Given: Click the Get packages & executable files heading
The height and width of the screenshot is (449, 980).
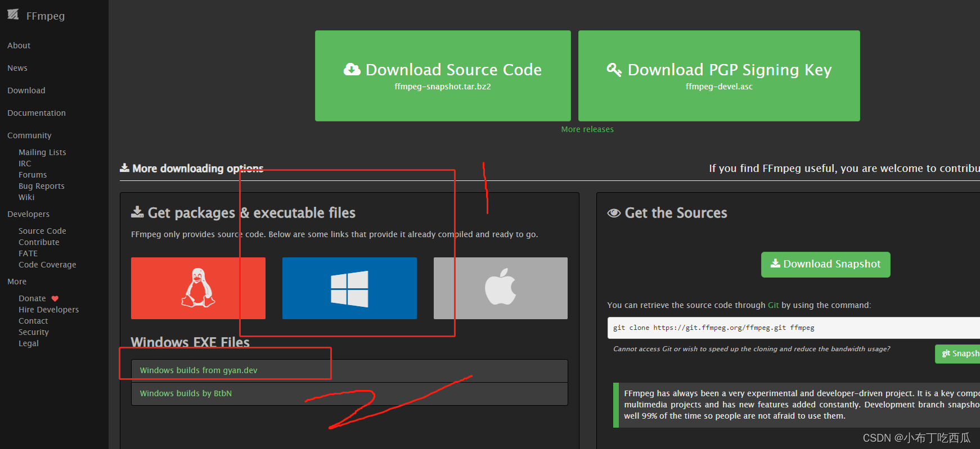Looking at the screenshot, I should (x=244, y=213).
